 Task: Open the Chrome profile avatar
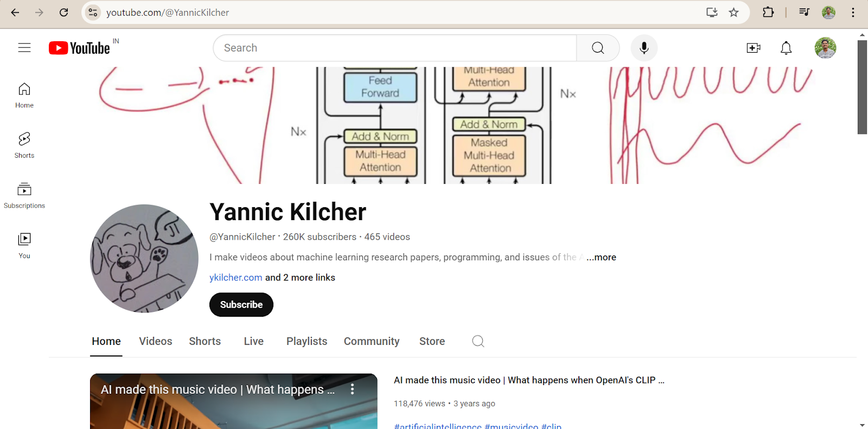(828, 12)
